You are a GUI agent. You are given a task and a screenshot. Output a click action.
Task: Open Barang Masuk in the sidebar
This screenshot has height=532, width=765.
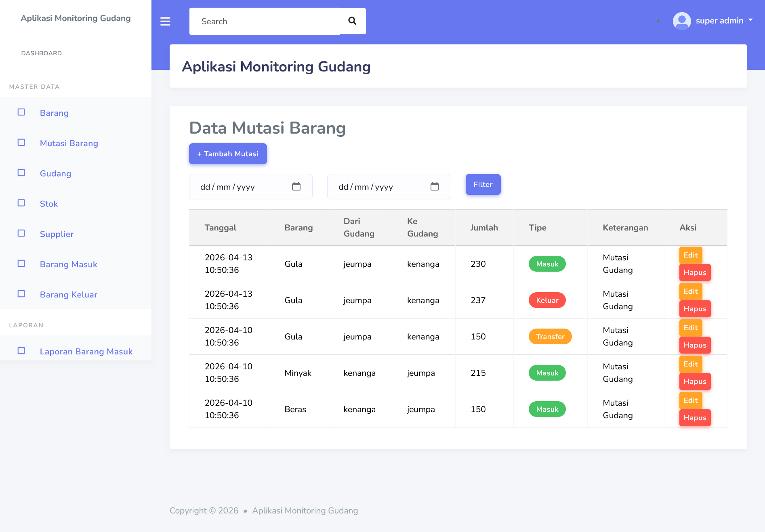click(68, 264)
